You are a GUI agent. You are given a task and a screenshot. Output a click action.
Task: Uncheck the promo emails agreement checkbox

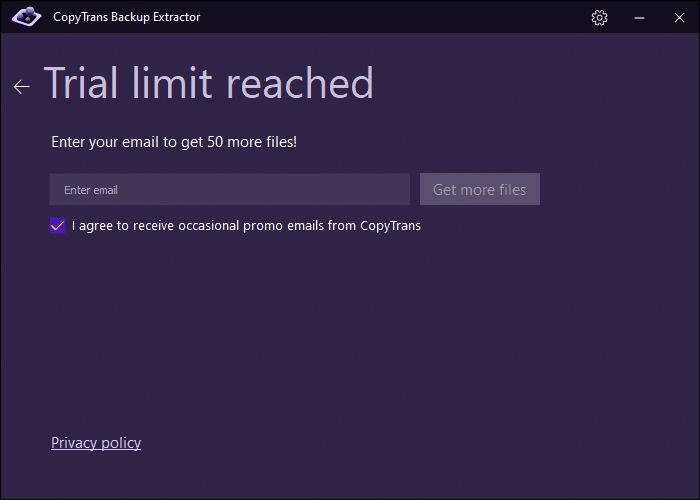point(58,226)
